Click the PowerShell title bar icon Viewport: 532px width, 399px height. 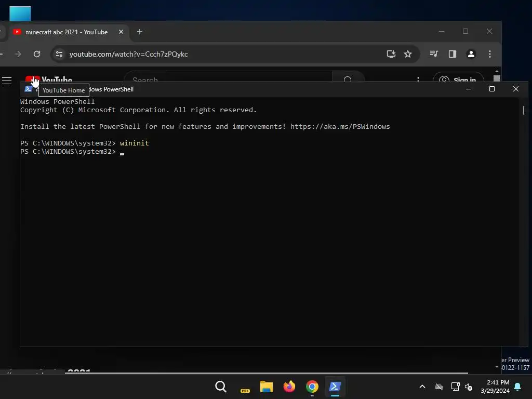tap(28, 89)
